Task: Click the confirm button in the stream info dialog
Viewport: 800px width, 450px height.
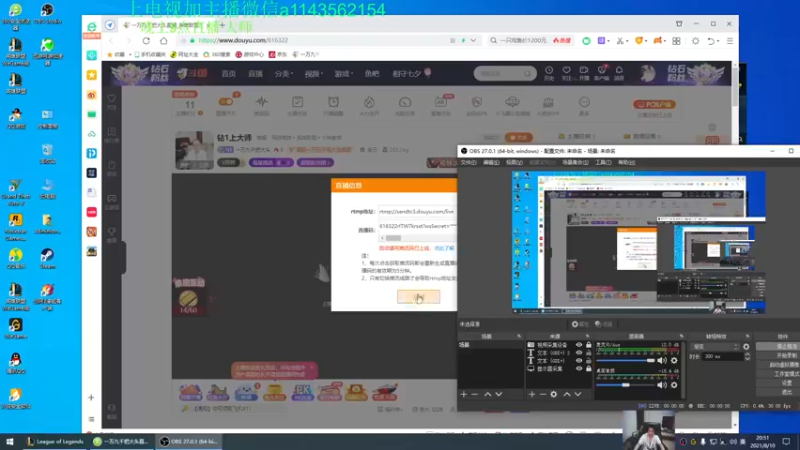Action: [418, 297]
